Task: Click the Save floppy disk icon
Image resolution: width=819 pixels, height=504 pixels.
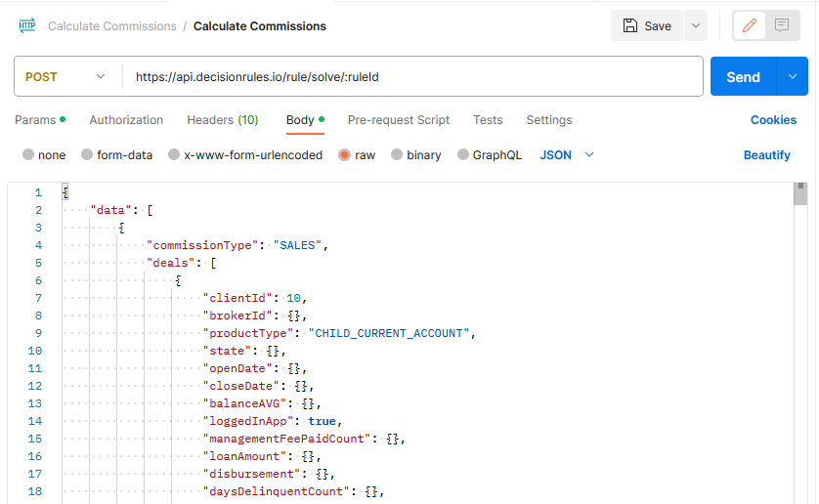Action: [630, 25]
